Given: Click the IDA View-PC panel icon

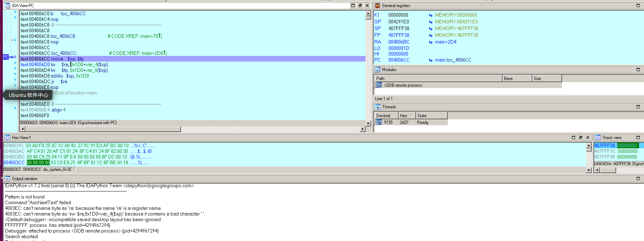Looking at the screenshot, I should (7, 6).
